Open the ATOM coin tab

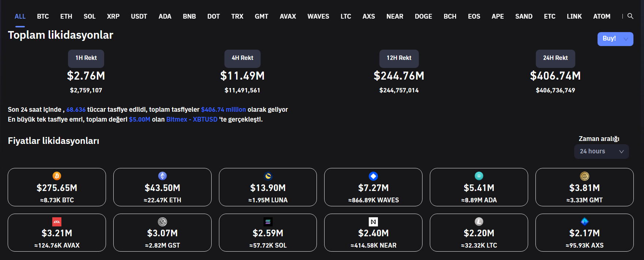(x=602, y=16)
